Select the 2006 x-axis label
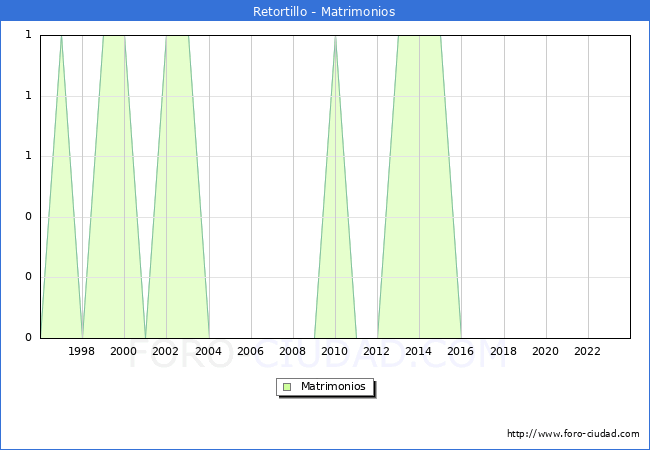The image size is (650, 450). 250,351
